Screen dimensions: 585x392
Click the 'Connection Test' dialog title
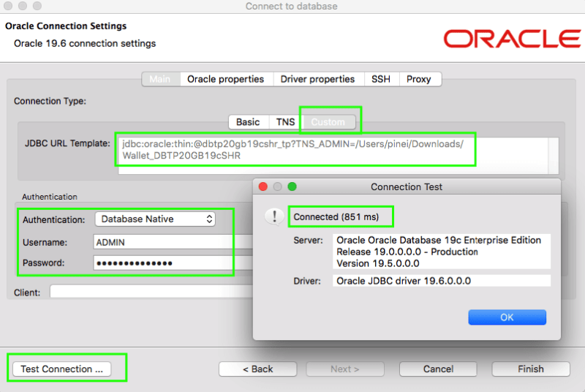click(407, 186)
